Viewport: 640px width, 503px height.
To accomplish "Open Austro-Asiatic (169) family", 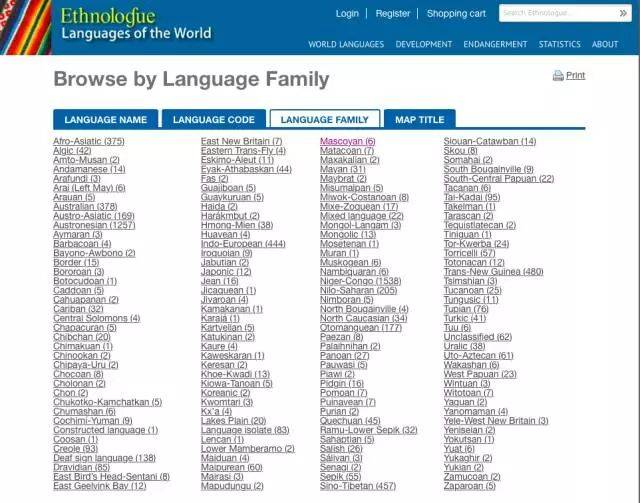I will point(94,216).
